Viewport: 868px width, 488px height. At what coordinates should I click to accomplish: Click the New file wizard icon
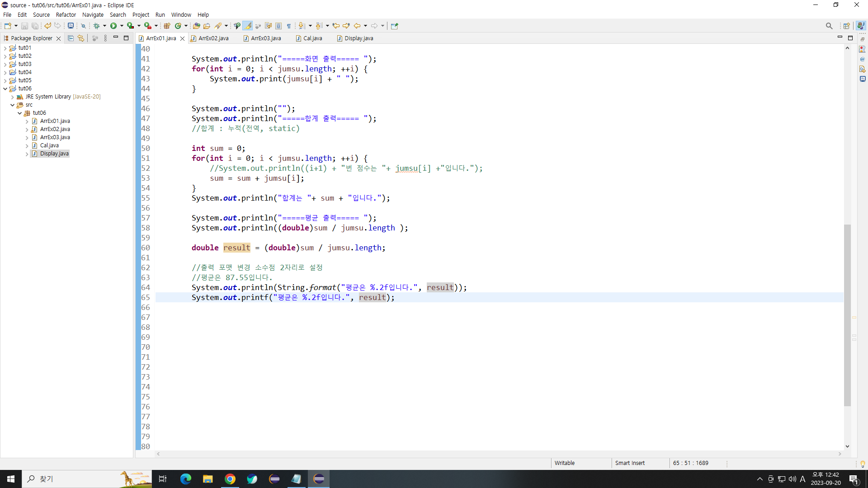click(8, 26)
